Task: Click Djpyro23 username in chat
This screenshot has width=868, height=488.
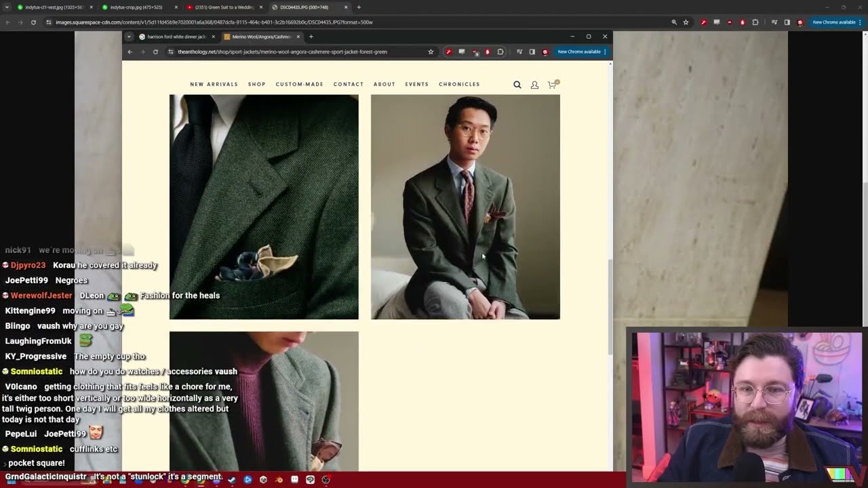Action: point(28,266)
